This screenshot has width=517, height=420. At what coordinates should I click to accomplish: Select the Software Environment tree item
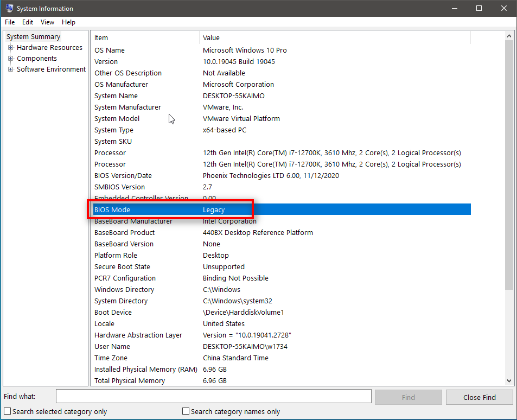[51, 69]
